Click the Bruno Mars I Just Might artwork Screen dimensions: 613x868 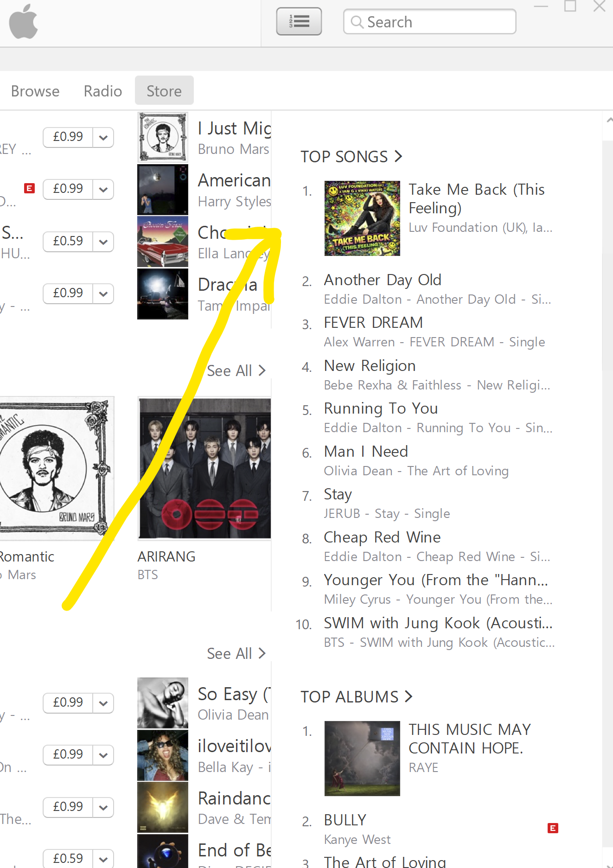pos(163,137)
